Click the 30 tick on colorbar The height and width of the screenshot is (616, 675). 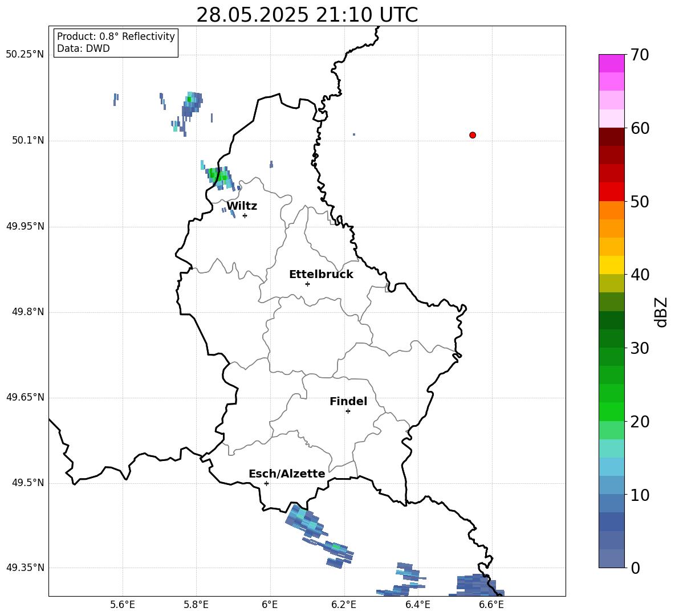point(640,348)
